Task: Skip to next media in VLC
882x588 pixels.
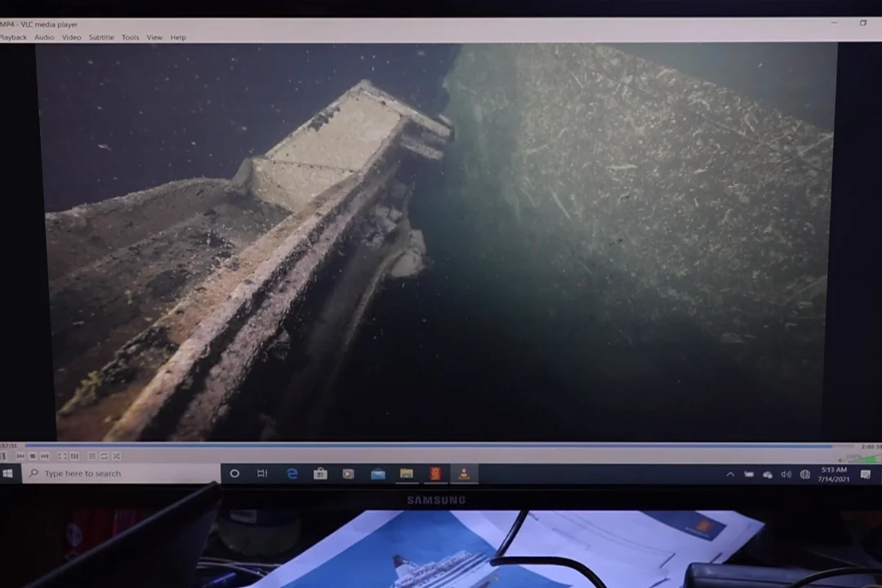Action: point(45,456)
